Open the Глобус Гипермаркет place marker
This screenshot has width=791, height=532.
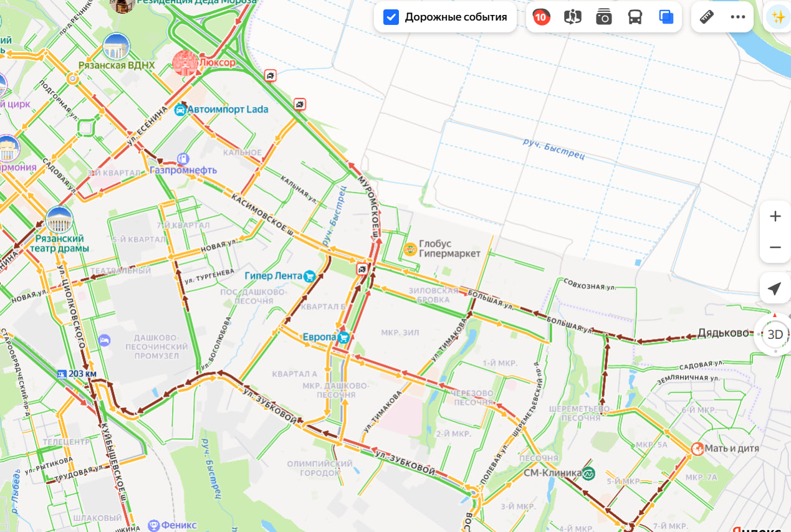tap(410, 249)
